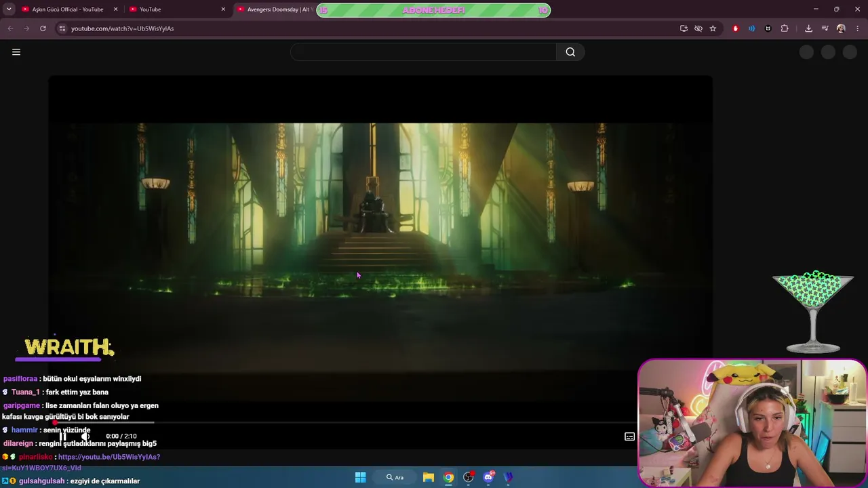The image size is (868, 488).
Task: Open OBS Studio from the taskbar
Action: point(468,477)
